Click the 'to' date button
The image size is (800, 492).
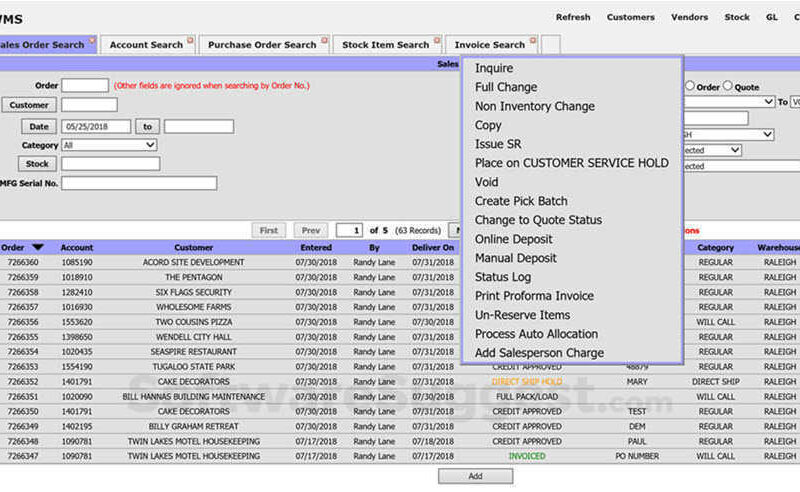147,127
